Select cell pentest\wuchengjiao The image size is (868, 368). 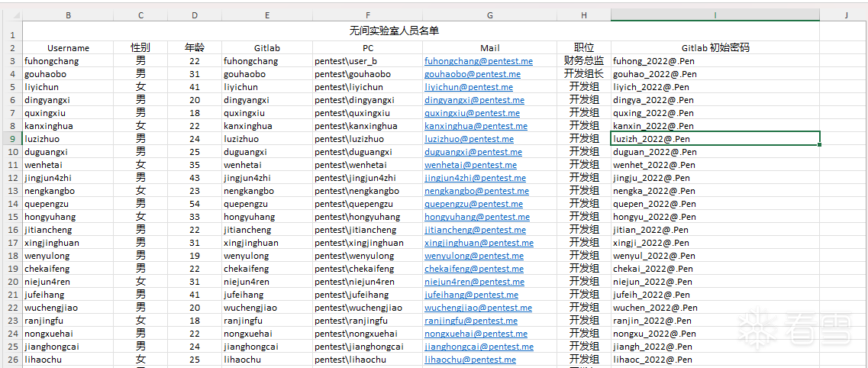click(367, 308)
